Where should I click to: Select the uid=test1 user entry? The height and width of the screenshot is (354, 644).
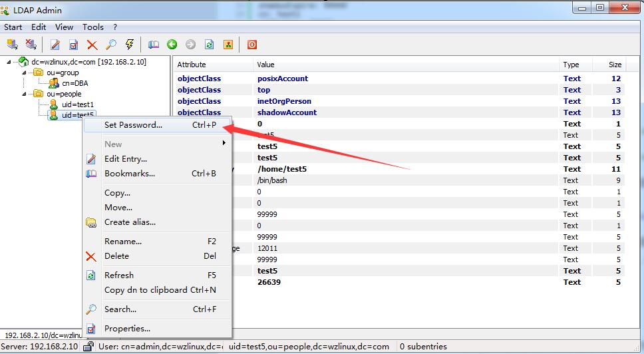click(x=78, y=104)
